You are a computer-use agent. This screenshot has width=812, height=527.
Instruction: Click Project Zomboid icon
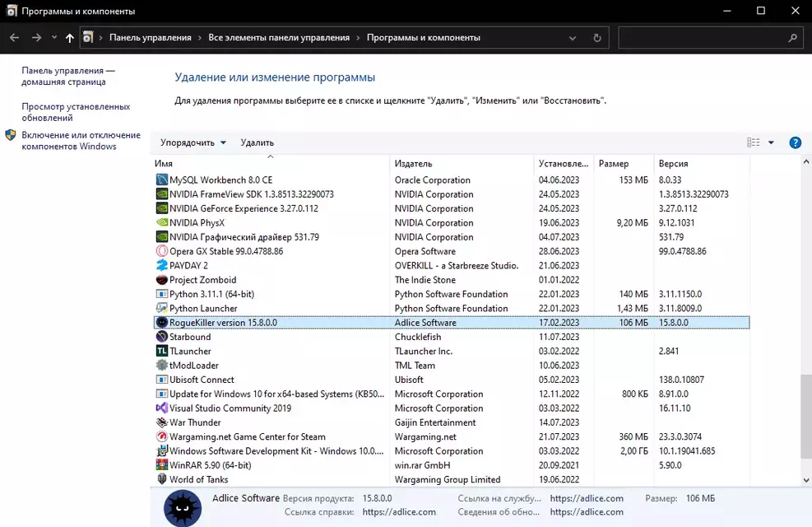click(161, 280)
